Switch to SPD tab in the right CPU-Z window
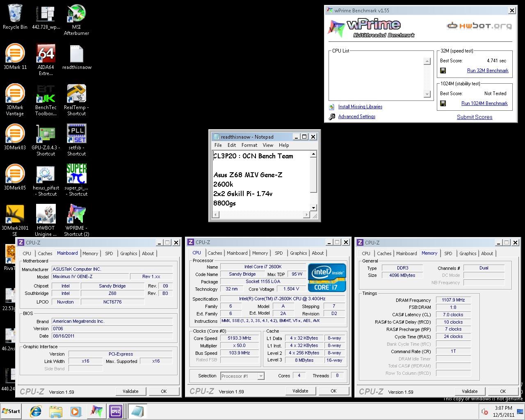Image resolution: width=525 pixels, height=420 pixels. [448, 253]
